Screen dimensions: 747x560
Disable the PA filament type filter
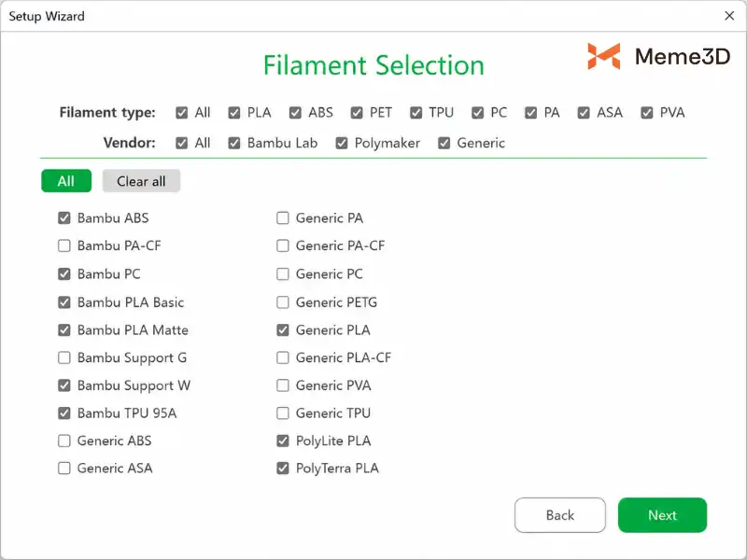pos(530,112)
